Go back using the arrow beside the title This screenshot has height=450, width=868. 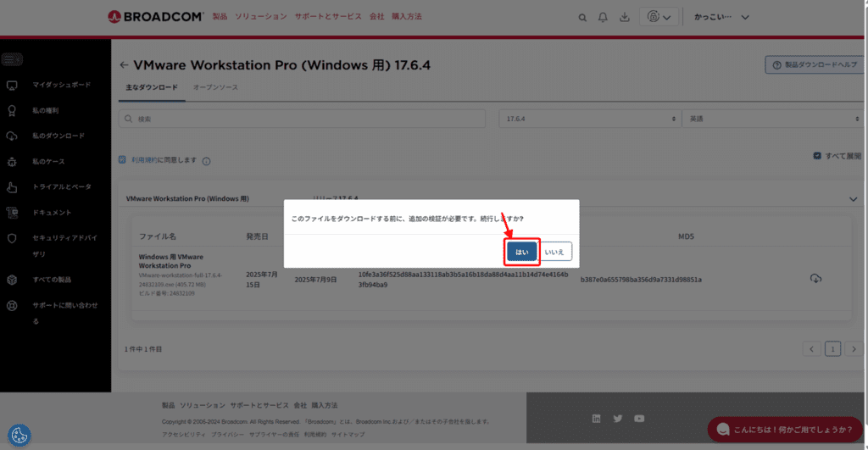click(124, 65)
